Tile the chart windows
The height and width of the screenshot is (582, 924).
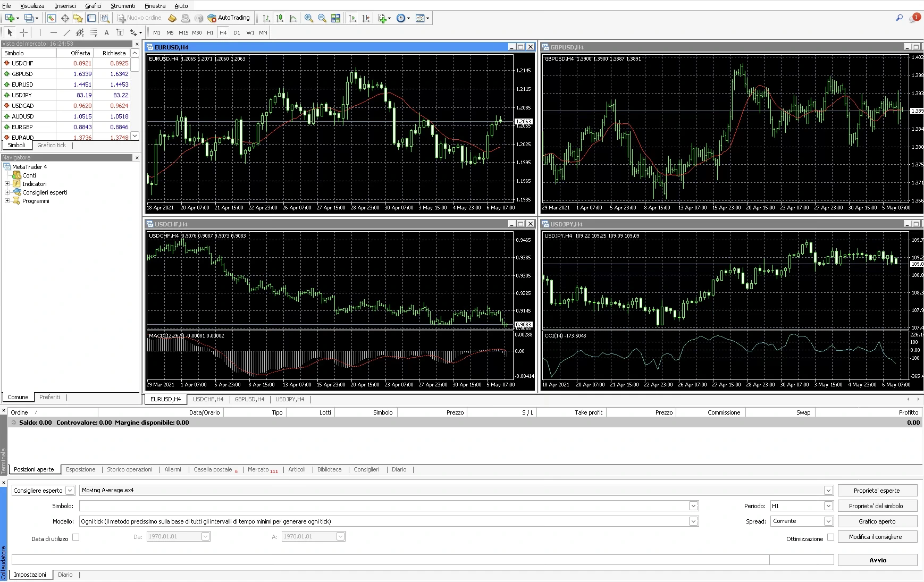pos(335,18)
